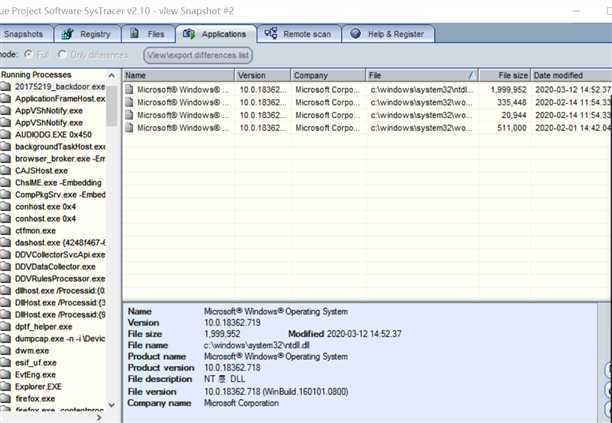The image size is (612, 423).
Task: Switch to the Registry tab
Action: tap(87, 34)
